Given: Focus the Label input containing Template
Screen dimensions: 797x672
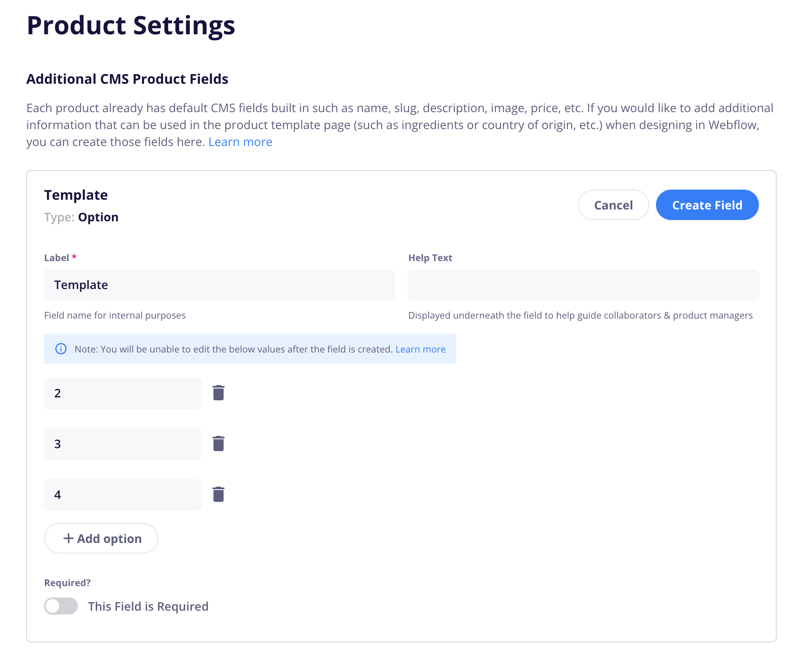Looking at the screenshot, I should [219, 285].
